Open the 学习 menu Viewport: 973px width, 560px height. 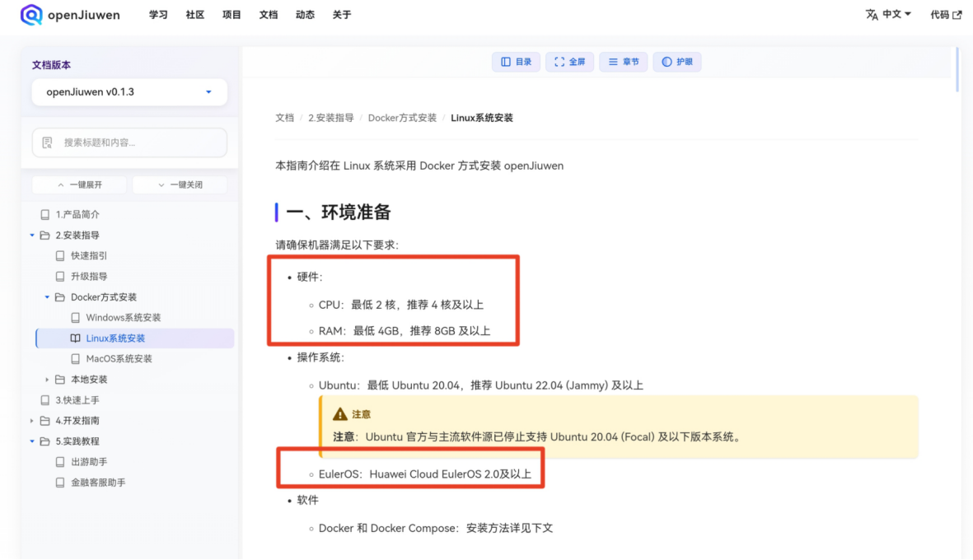point(158,14)
